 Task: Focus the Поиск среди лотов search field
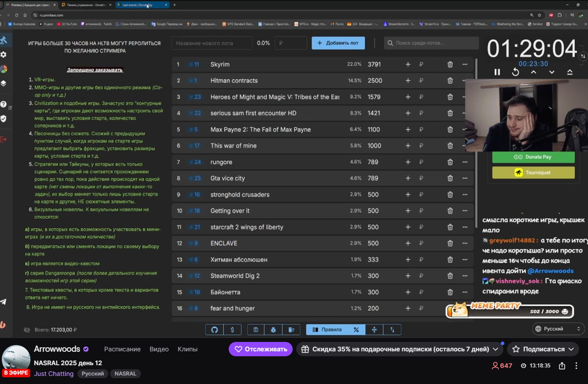pyautogui.click(x=431, y=43)
